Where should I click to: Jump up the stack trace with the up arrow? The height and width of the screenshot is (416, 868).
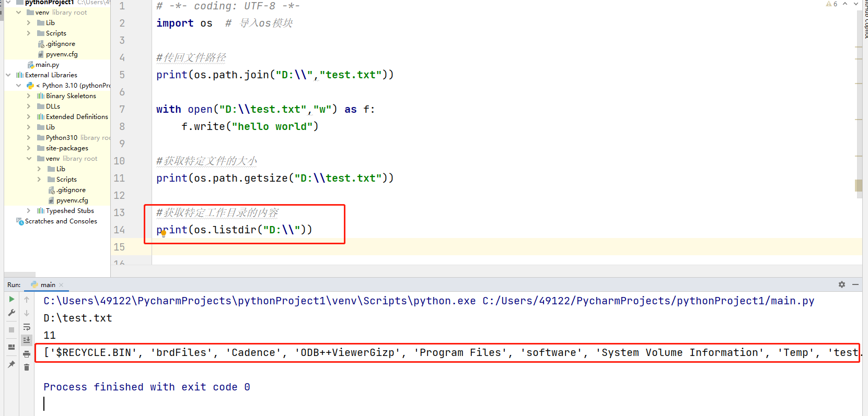[x=27, y=299]
